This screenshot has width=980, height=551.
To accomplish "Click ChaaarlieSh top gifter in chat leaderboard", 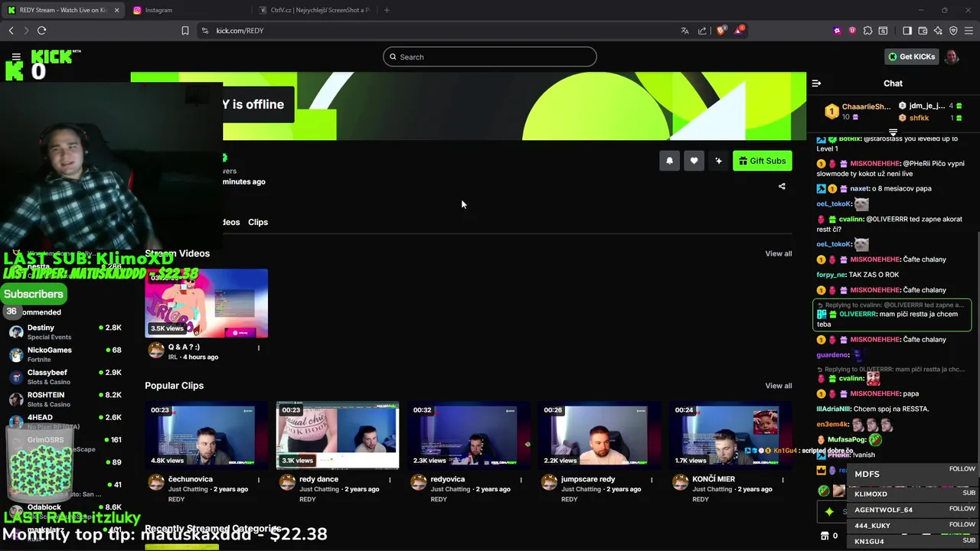I will [x=857, y=111].
